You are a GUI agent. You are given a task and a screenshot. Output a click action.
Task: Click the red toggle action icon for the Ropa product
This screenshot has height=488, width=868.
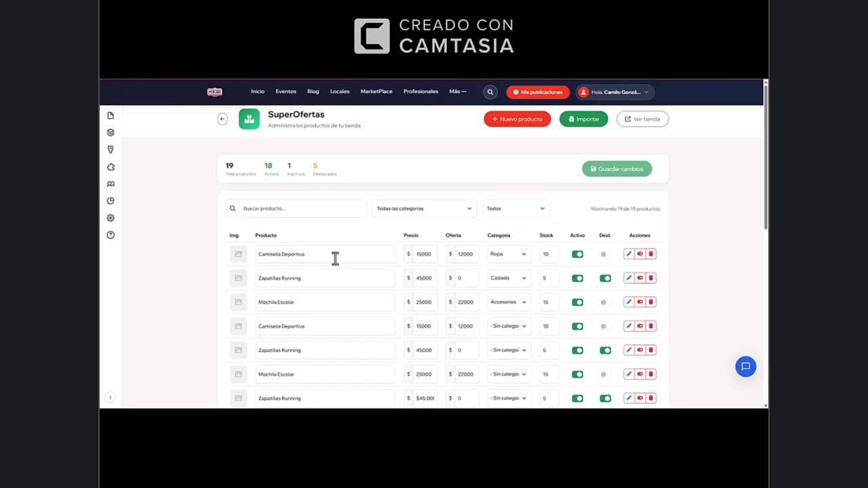[639, 254]
